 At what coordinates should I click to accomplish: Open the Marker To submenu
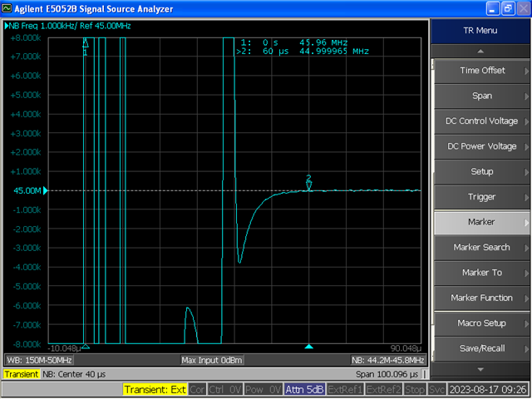pyautogui.click(x=482, y=273)
